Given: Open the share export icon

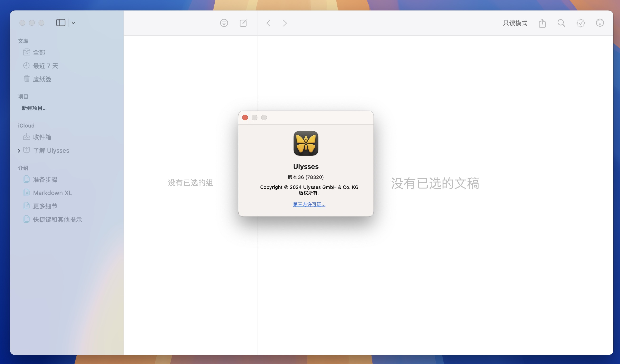Looking at the screenshot, I should pyautogui.click(x=542, y=23).
